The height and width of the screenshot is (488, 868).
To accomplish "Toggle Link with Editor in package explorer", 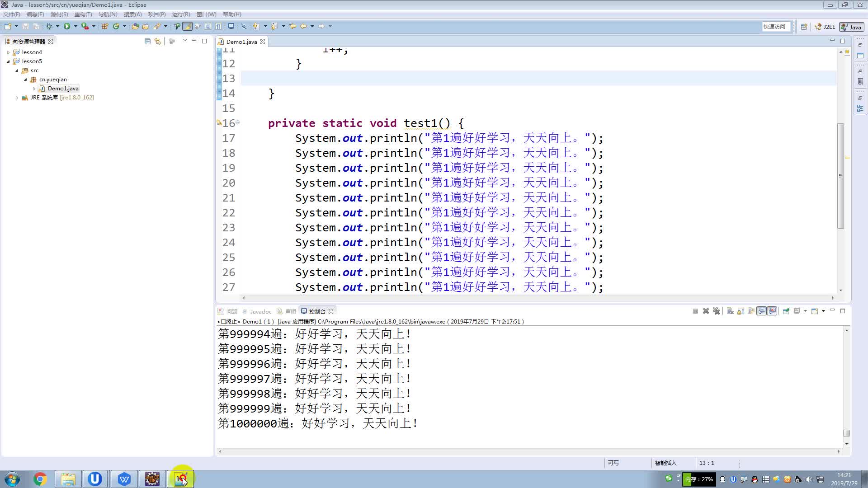I will tap(157, 41).
